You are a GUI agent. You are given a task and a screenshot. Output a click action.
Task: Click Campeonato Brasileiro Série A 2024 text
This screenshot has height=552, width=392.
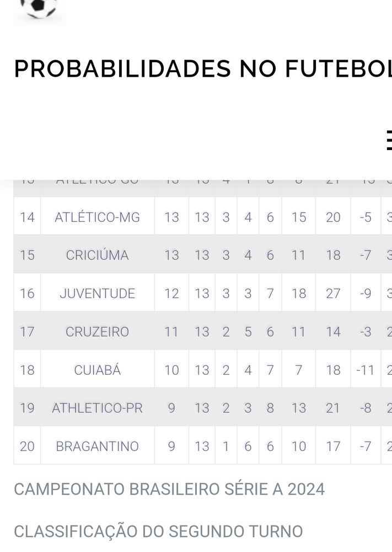coord(169,489)
